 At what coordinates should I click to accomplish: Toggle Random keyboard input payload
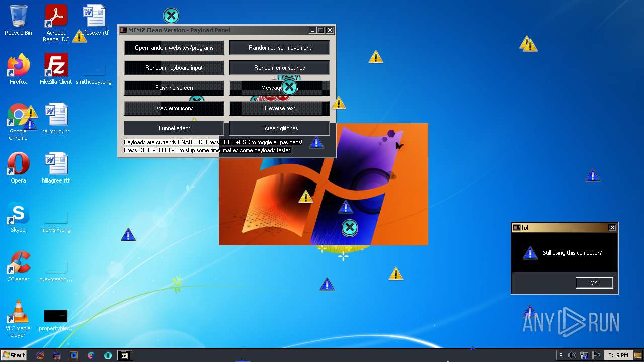pyautogui.click(x=174, y=68)
